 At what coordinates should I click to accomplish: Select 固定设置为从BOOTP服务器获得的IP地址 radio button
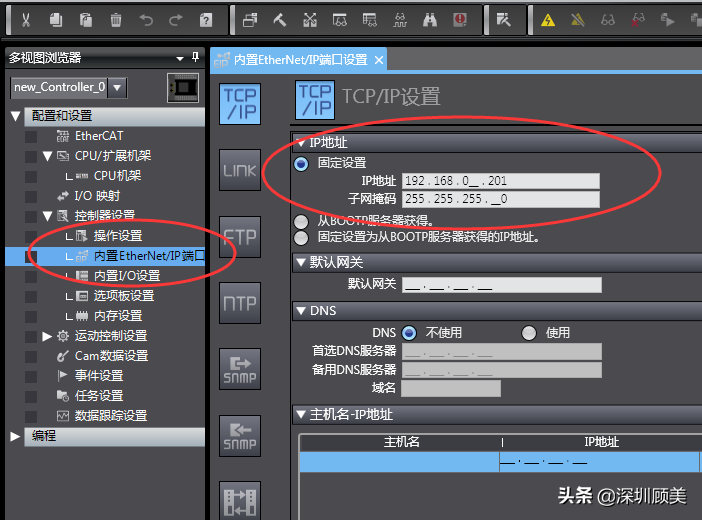[x=301, y=238]
